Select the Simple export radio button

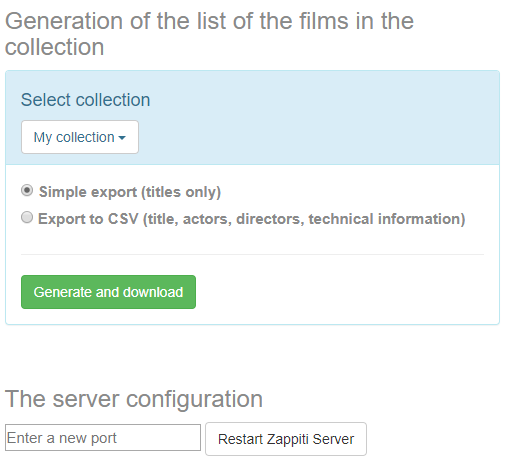27,191
